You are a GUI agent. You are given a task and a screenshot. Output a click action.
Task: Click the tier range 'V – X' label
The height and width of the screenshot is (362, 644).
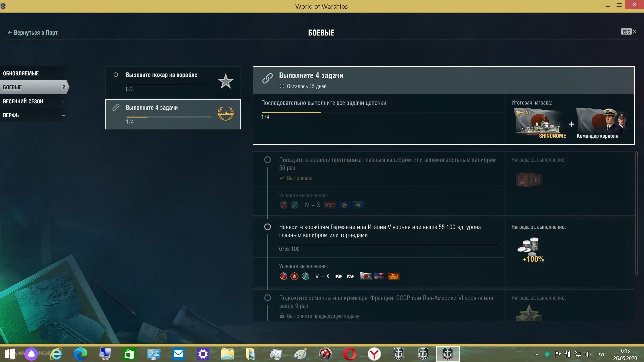[322, 276]
